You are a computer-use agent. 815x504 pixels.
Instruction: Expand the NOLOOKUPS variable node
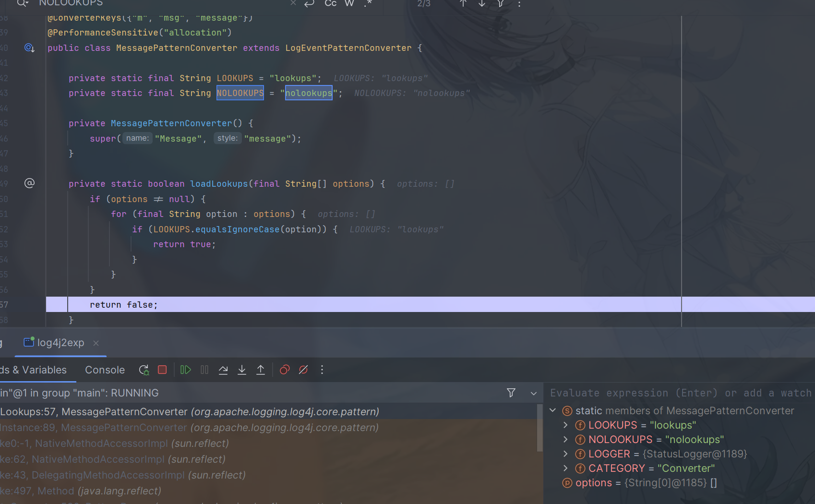565,439
